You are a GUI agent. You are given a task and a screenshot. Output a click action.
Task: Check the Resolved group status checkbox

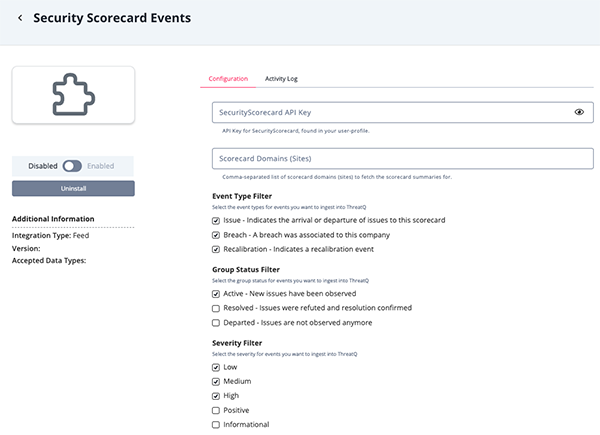click(216, 308)
